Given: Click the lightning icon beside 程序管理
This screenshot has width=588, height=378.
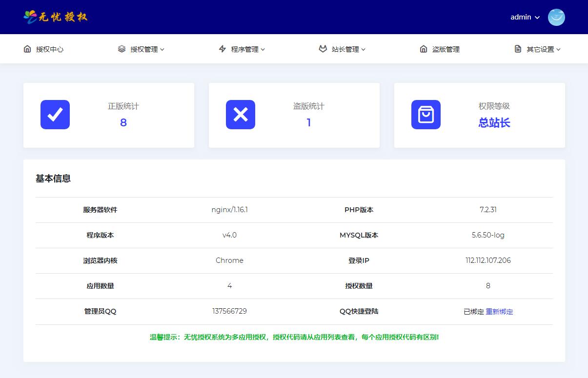Looking at the screenshot, I should 223,49.
